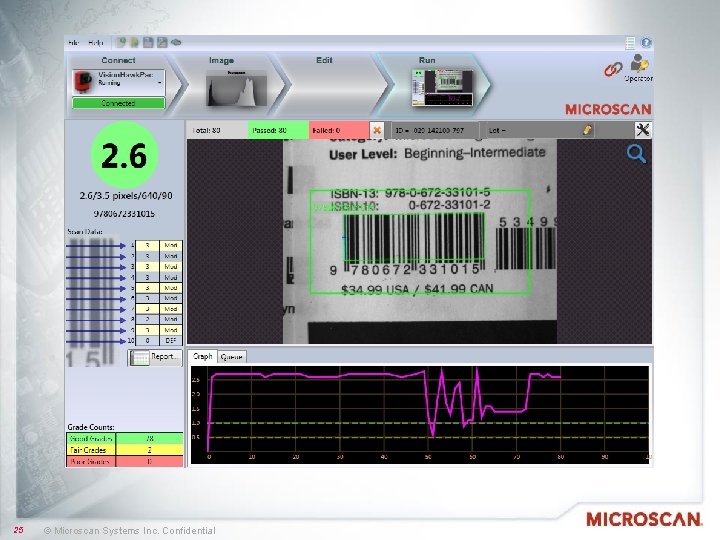
Task: Click the Operator user icon
Action: [639, 64]
